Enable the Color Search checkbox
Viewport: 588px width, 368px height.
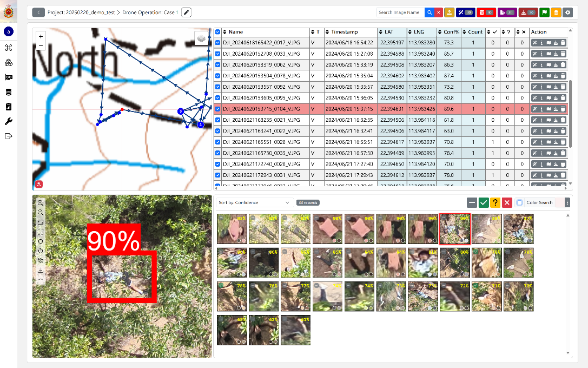pyautogui.click(x=519, y=202)
